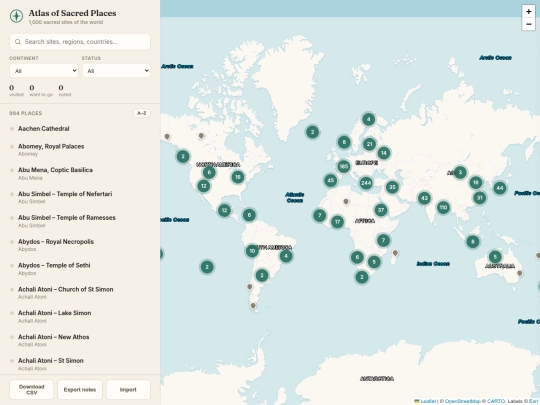Open the 185 cluster in Europe
The image size is (540, 405).
pos(343,167)
